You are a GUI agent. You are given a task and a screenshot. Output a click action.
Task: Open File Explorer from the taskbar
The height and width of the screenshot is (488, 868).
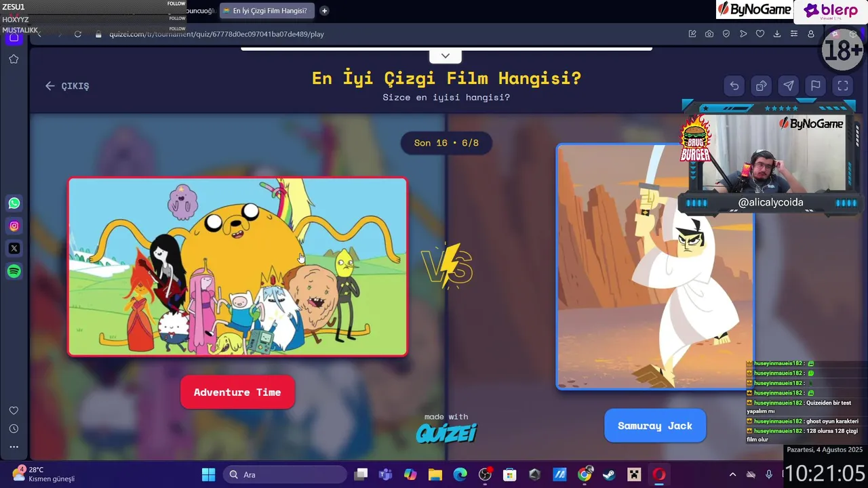435,474
